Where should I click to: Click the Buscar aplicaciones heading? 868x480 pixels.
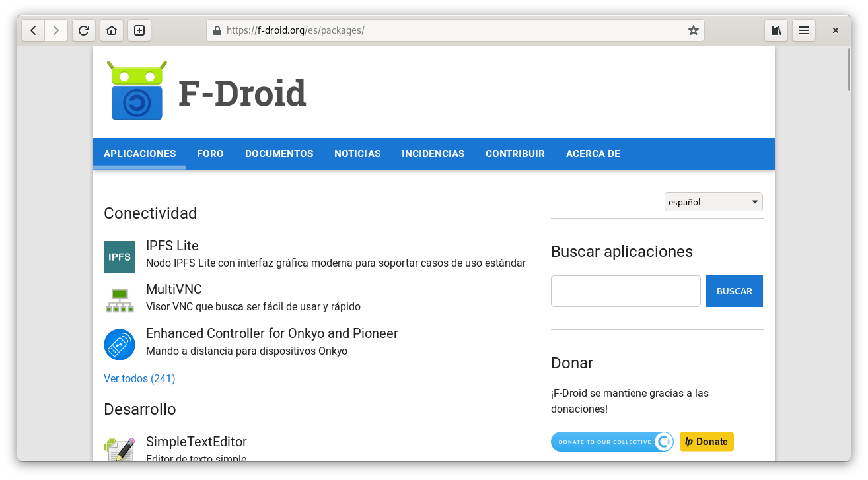(622, 252)
